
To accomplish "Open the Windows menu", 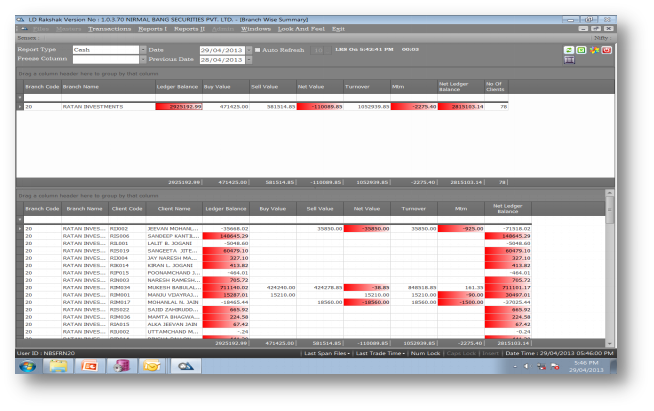I will [x=255, y=28].
